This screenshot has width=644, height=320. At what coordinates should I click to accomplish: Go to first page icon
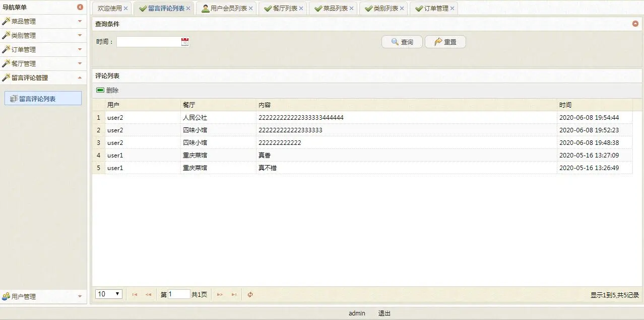point(135,294)
